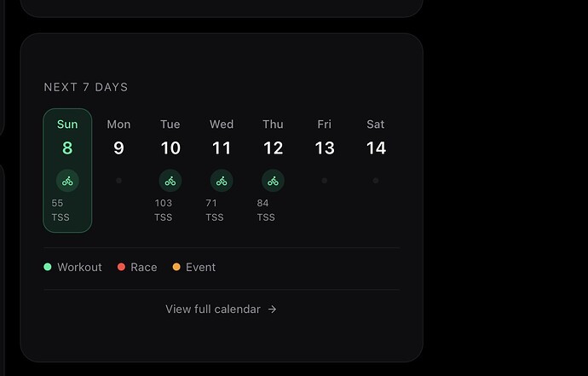
Task: Click the Next 7 Days heading
Action: click(x=86, y=87)
